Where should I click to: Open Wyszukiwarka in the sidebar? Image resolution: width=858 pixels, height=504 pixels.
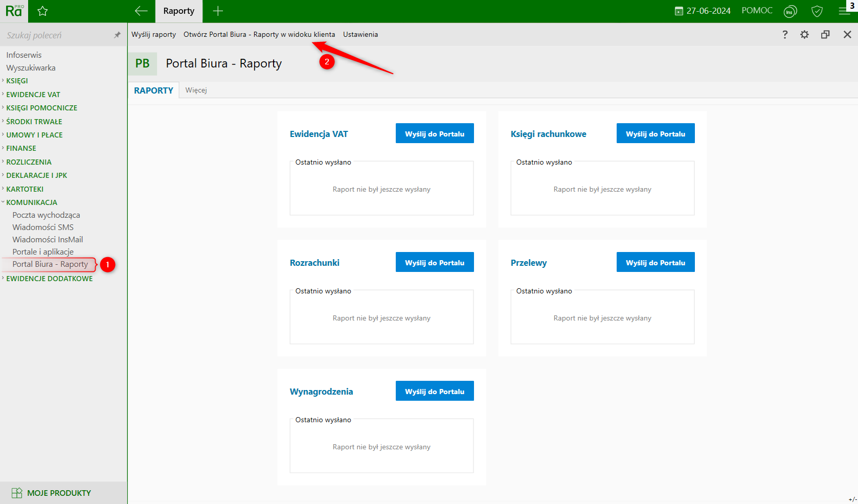click(31, 67)
